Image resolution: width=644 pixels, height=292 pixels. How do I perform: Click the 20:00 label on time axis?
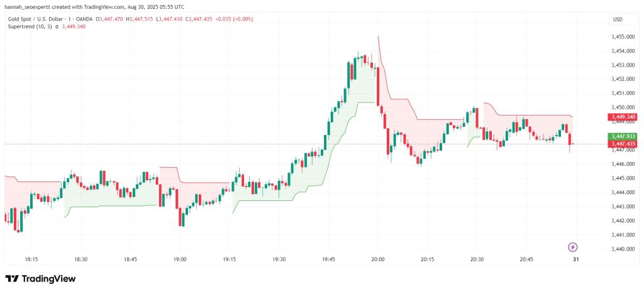click(378, 259)
